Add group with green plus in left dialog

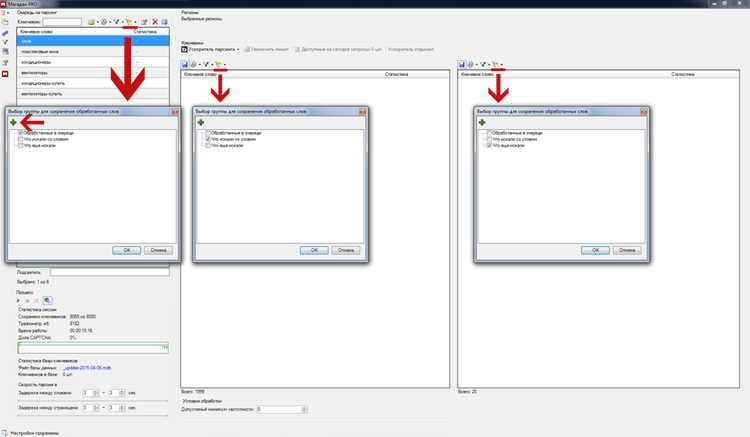[13, 122]
